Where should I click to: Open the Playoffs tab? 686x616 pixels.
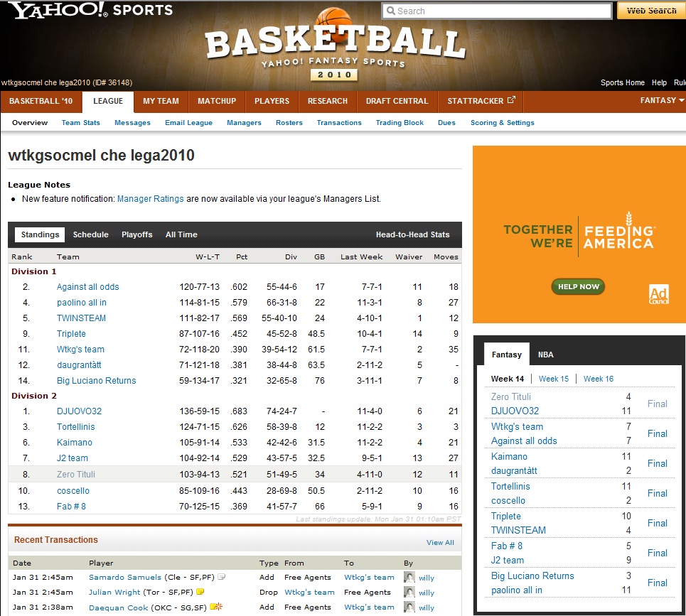click(x=137, y=234)
